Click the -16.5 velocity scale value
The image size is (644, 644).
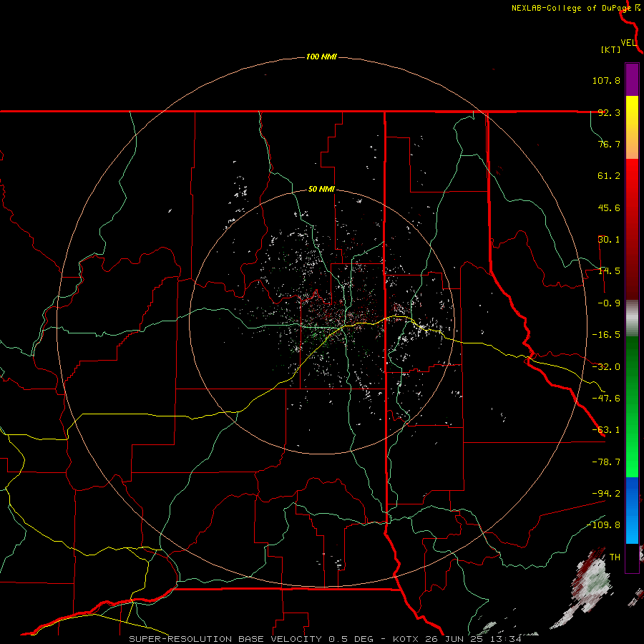(x=606, y=335)
